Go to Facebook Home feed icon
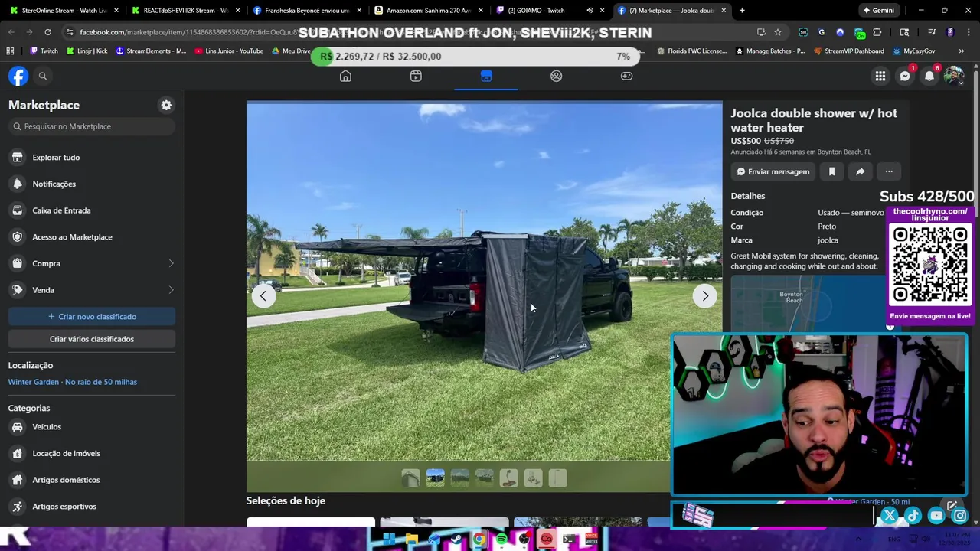Image resolution: width=980 pixels, height=551 pixels. pos(345,76)
